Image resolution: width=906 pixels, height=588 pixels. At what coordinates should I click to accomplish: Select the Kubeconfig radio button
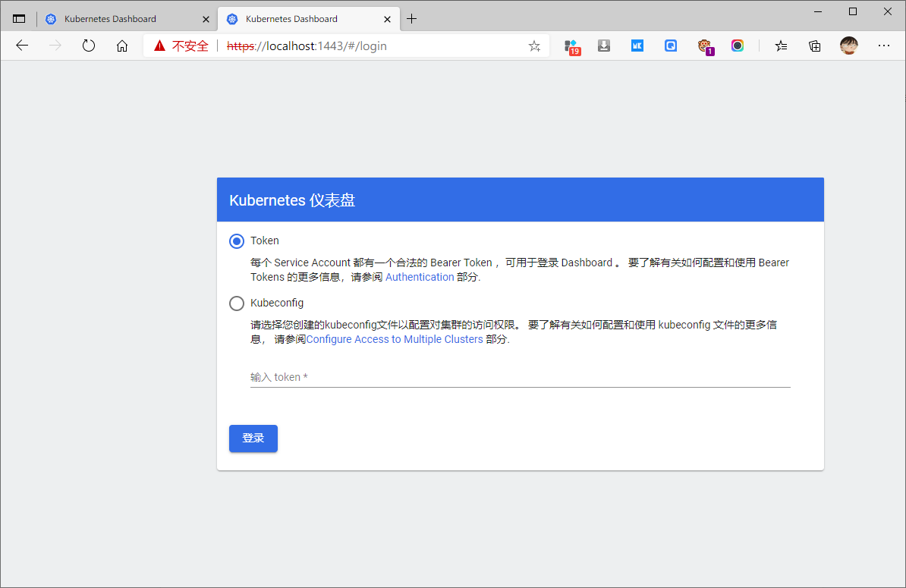pyautogui.click(x=236, y=303)
